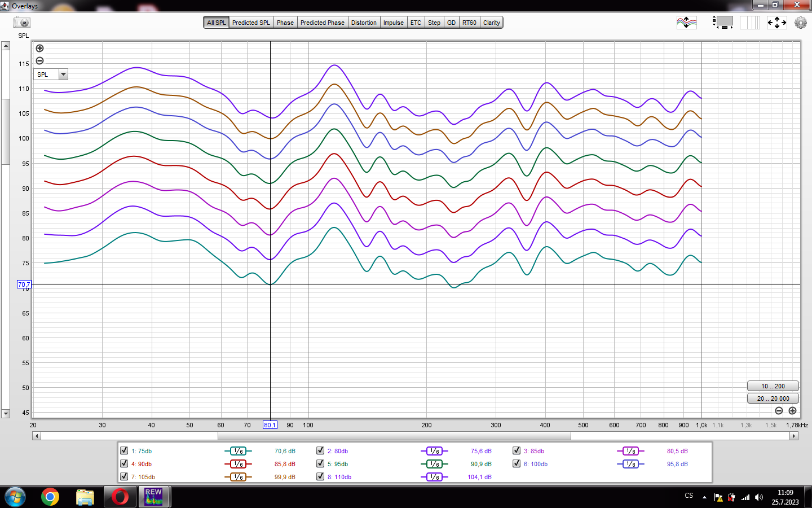Capture the graph with the camera icon

[22, 23]
